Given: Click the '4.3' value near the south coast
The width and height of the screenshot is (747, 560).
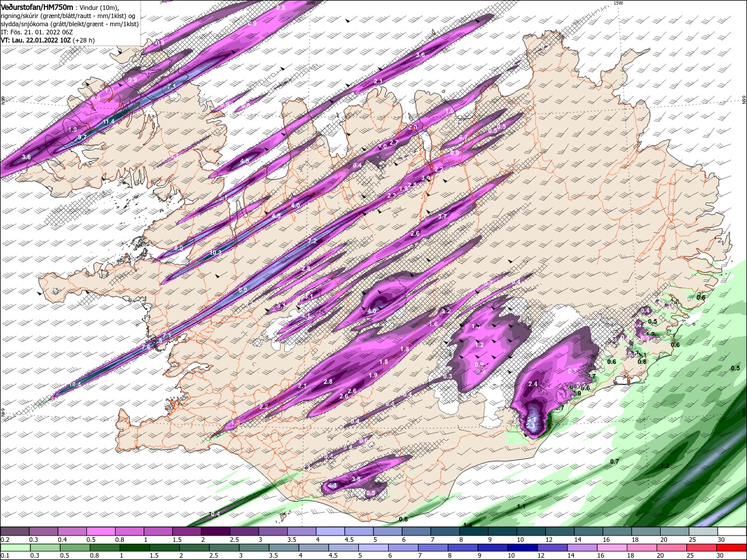Looking at the screenshot, I should pyautogui.click(x=333, y=485).
